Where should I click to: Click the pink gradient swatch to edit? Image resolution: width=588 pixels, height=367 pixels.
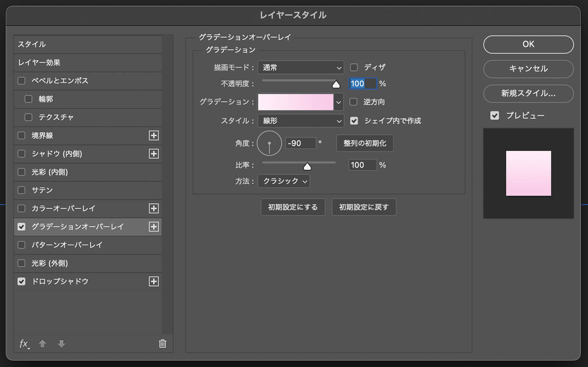tap(296, 102)
